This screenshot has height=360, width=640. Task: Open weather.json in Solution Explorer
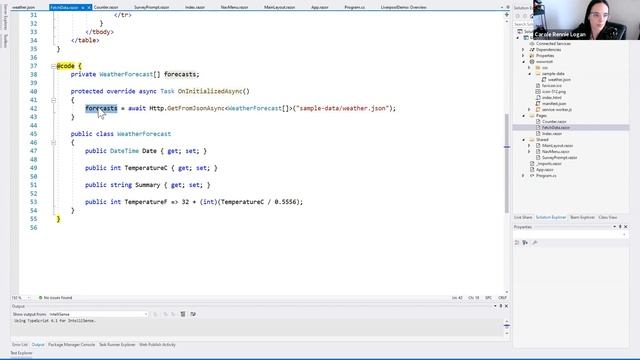tap(559, 80)
